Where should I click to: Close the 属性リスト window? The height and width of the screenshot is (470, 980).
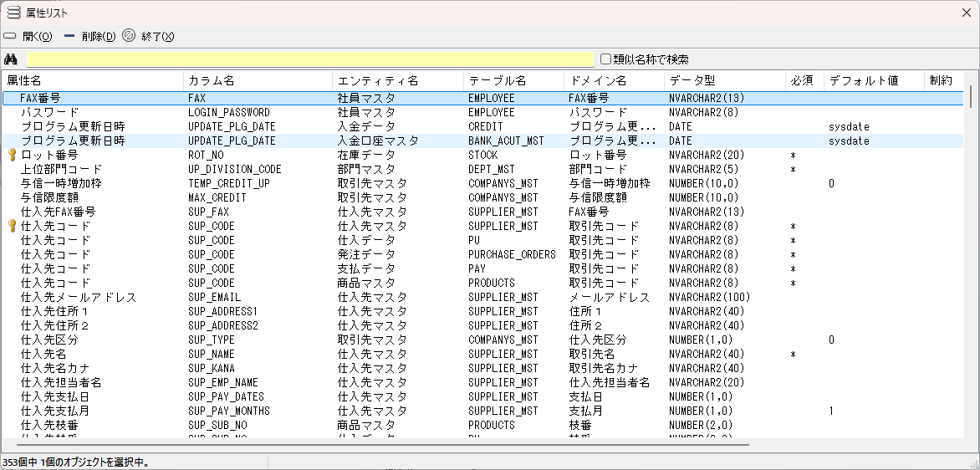[966, 13]
